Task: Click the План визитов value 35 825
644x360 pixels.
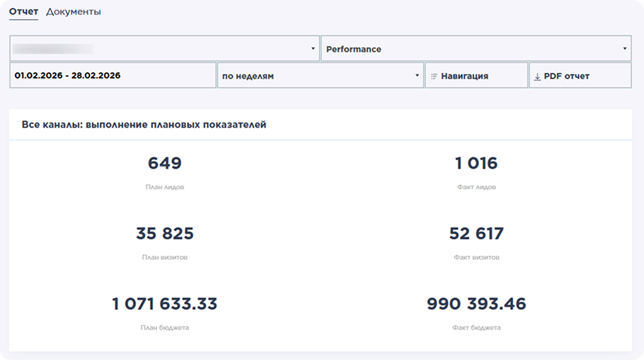Action: (x=165, y=233)
